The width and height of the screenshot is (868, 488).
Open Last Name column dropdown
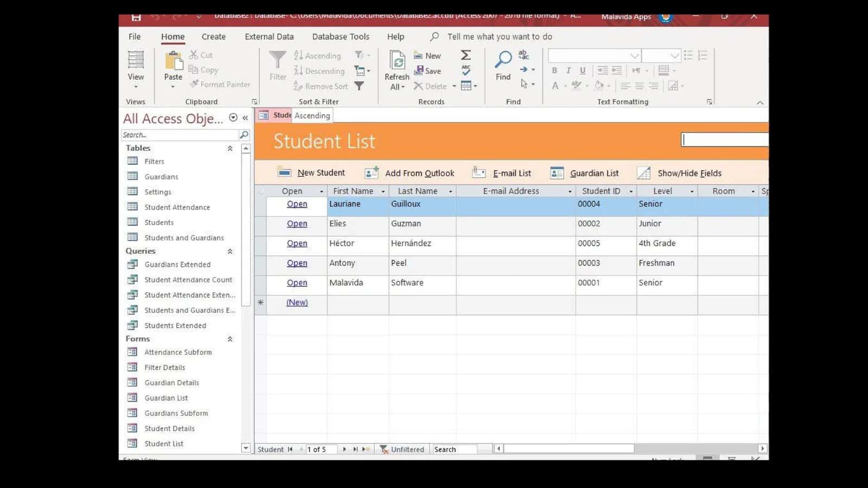click(x=450, y=191)
